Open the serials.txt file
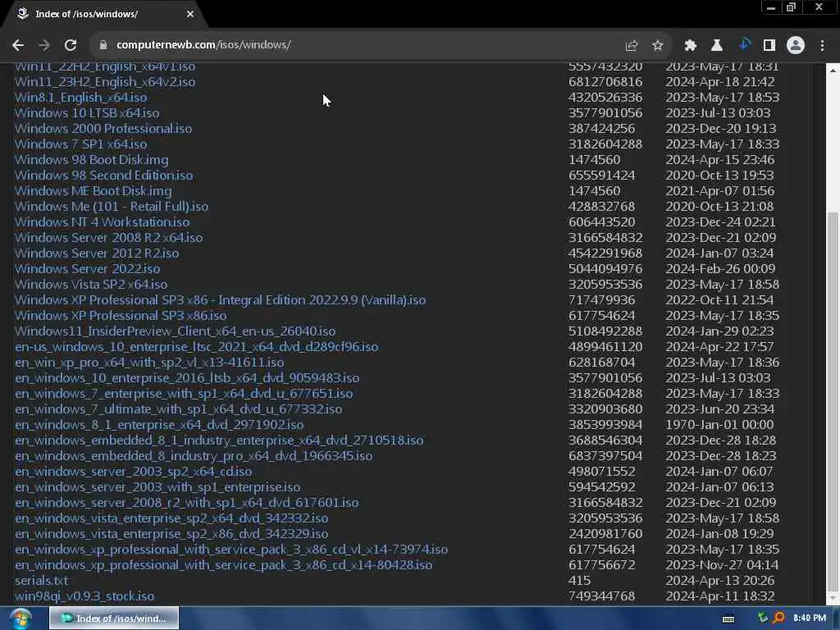This screenshot has height=630, width=840. (x=41, y=580)
